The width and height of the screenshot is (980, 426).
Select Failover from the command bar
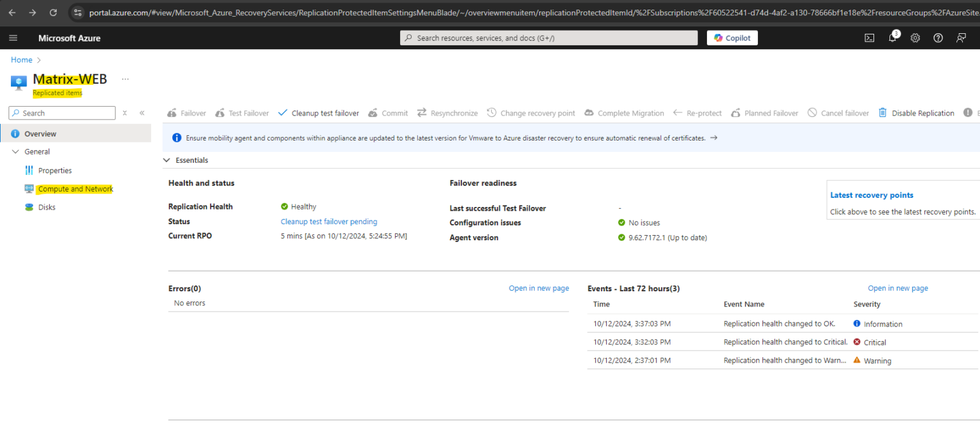pos(186,112)
